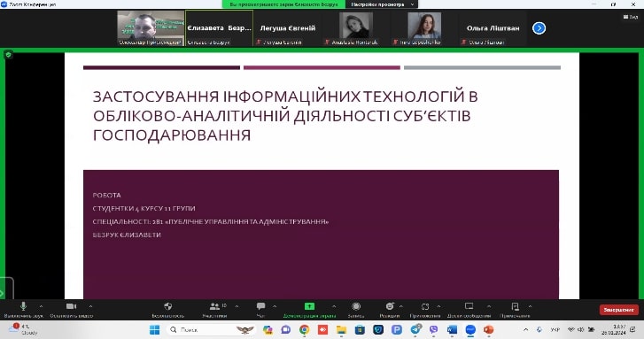This screenshot has height=339, width=644.
Task: Open Viber from taskbar
Action: [x=434, y=329]
